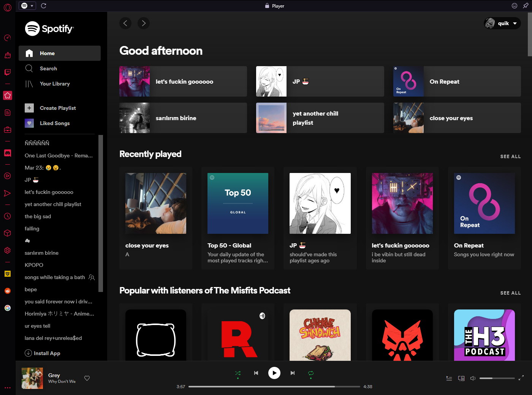Open the Why Don't We artist link

point(62,382)
